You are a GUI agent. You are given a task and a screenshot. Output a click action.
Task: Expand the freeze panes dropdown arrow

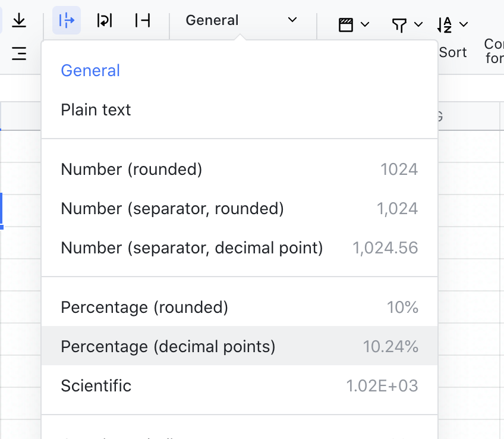[x=365, y=24]
